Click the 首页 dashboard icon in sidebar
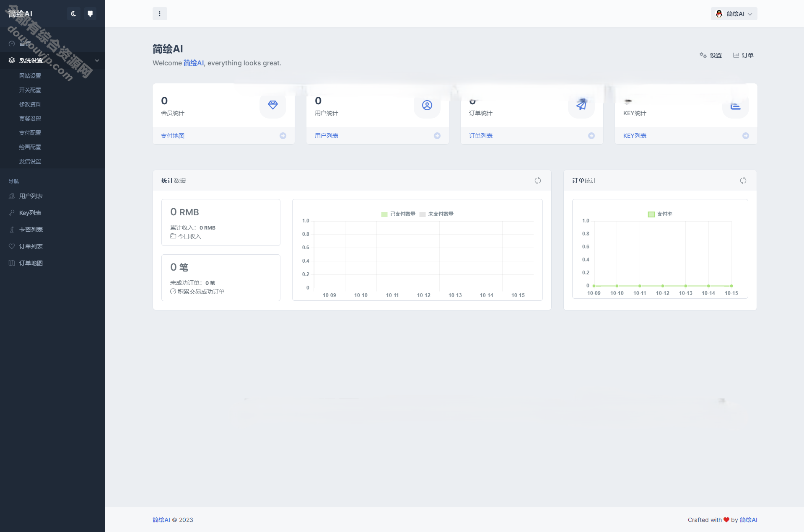The height and width of the screenshot is (532, 804). click(12, 44)
